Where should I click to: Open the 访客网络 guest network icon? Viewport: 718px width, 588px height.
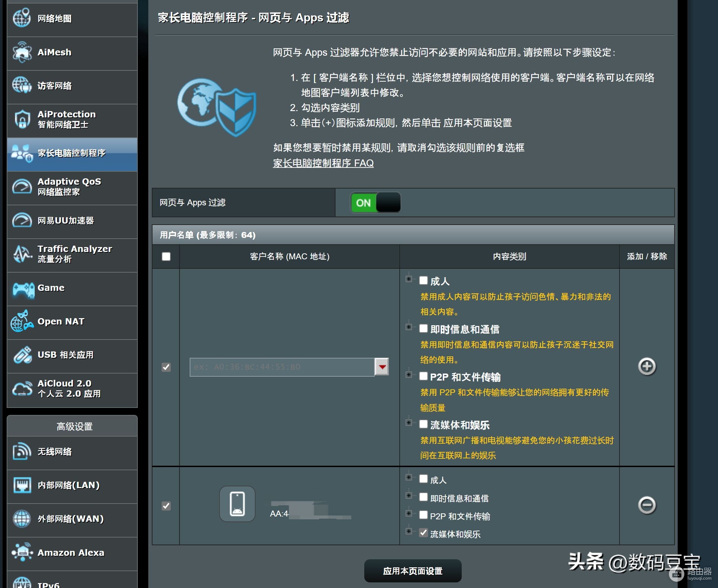point(22,85)
